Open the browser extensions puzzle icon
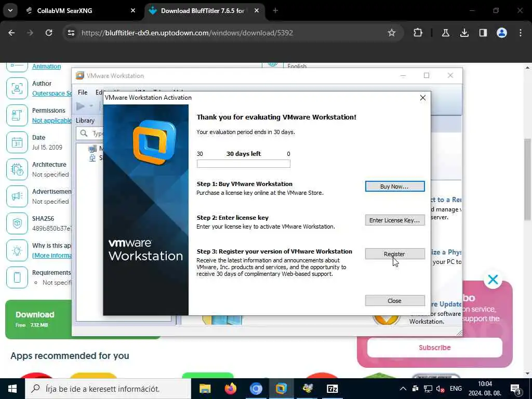532x399 pixels. coord(418,33)
